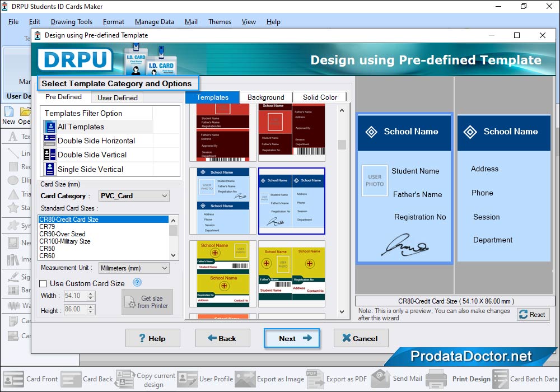Select the Line tool icon in main window

(x=13, y=153)
